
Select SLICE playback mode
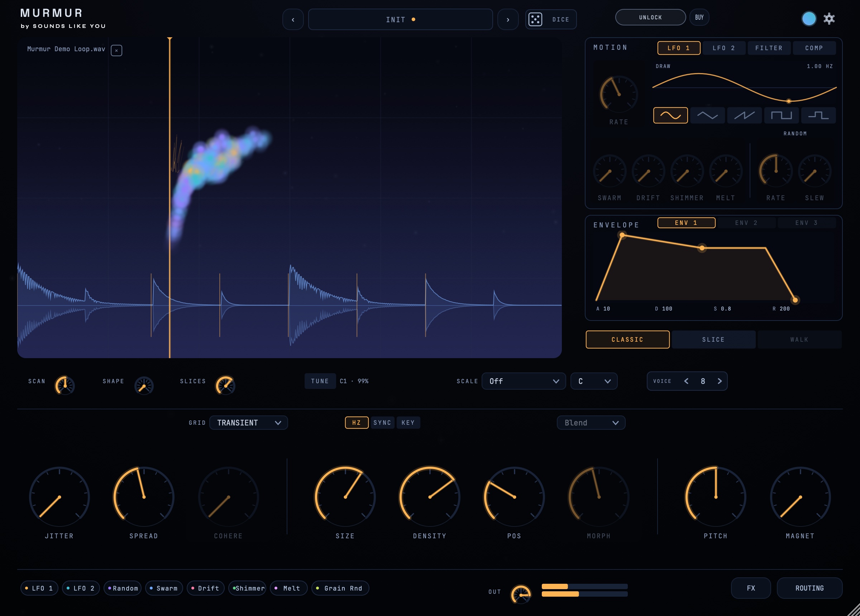713,340
